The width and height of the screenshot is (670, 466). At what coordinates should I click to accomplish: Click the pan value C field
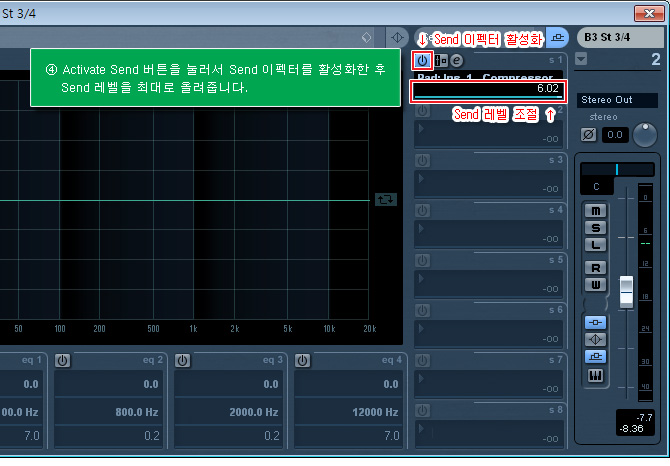click(597, 187)
